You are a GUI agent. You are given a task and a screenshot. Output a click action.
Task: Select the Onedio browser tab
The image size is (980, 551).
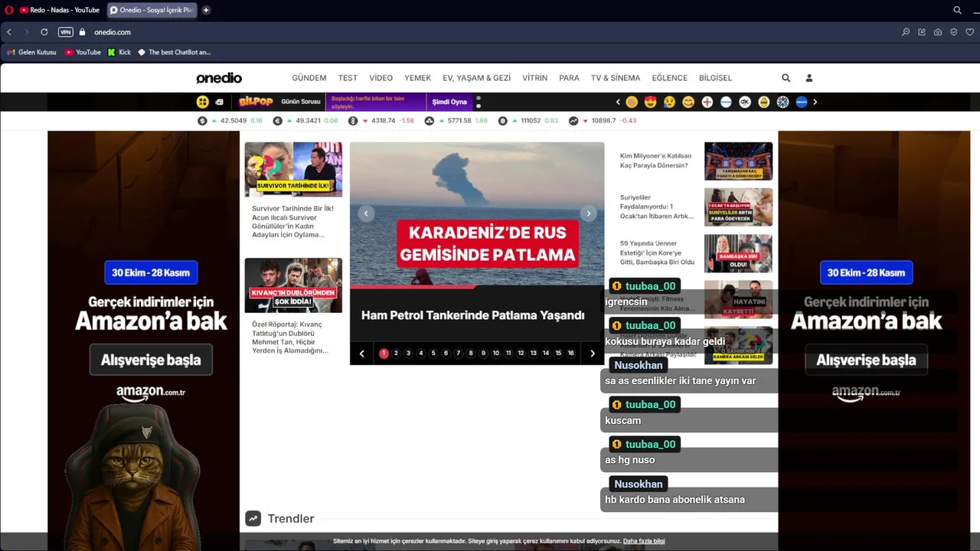(x=151, y=10)
